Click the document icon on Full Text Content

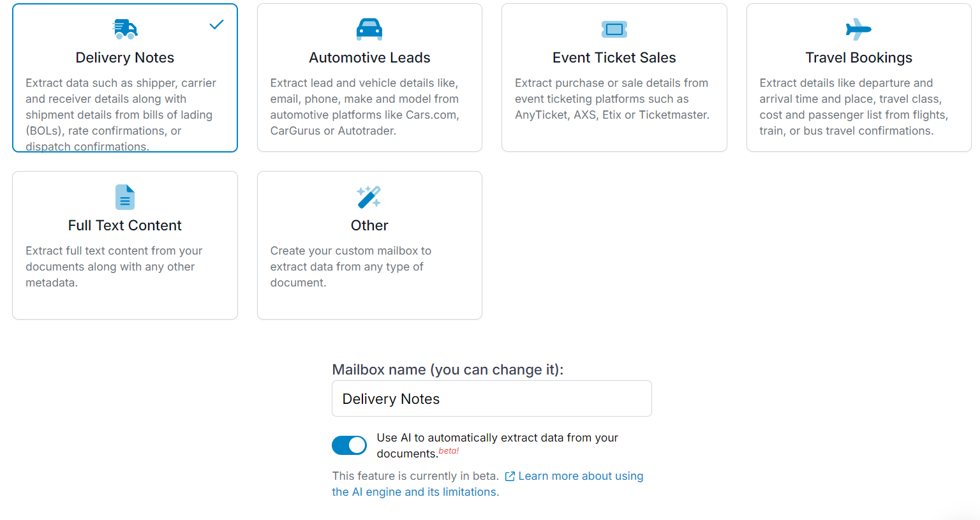[125, 197]
